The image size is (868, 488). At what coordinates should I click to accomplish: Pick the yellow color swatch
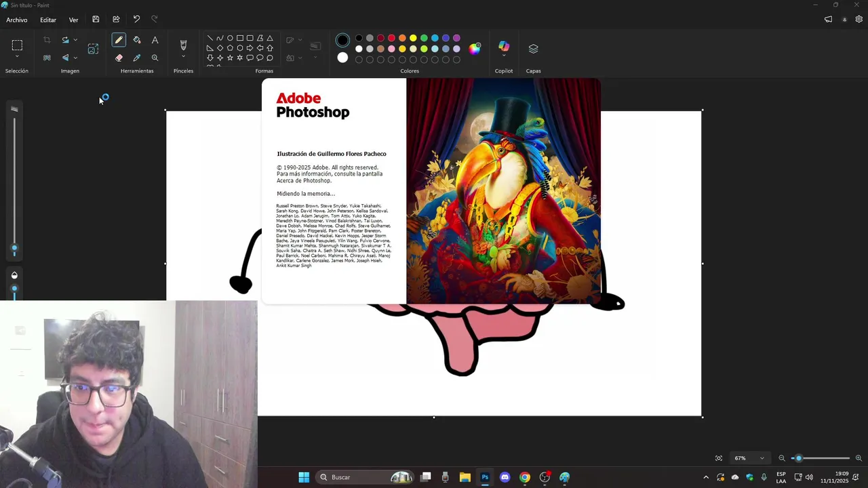[413, 38]
